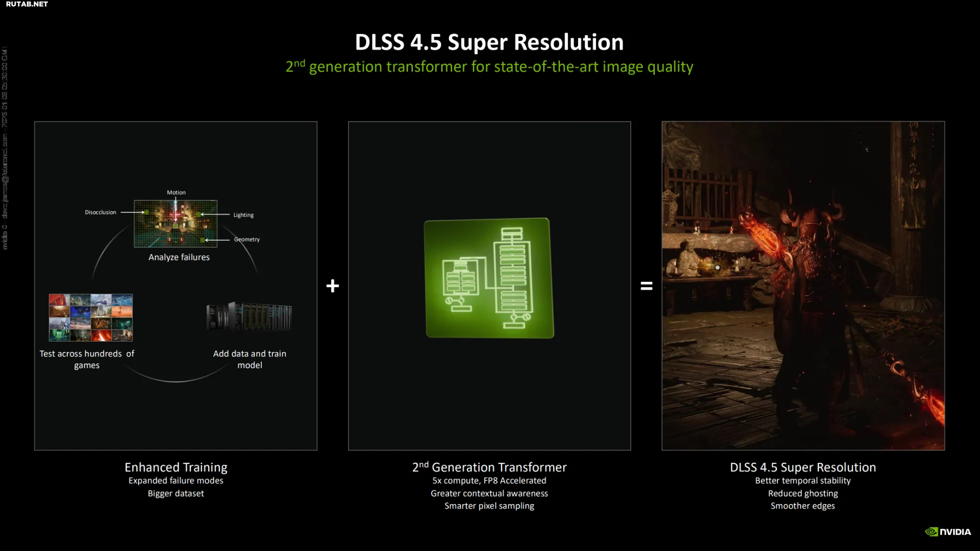Click the server rack datacenter image
The height and width of the screenshot is (551, 980).
(x=249, y=317)
